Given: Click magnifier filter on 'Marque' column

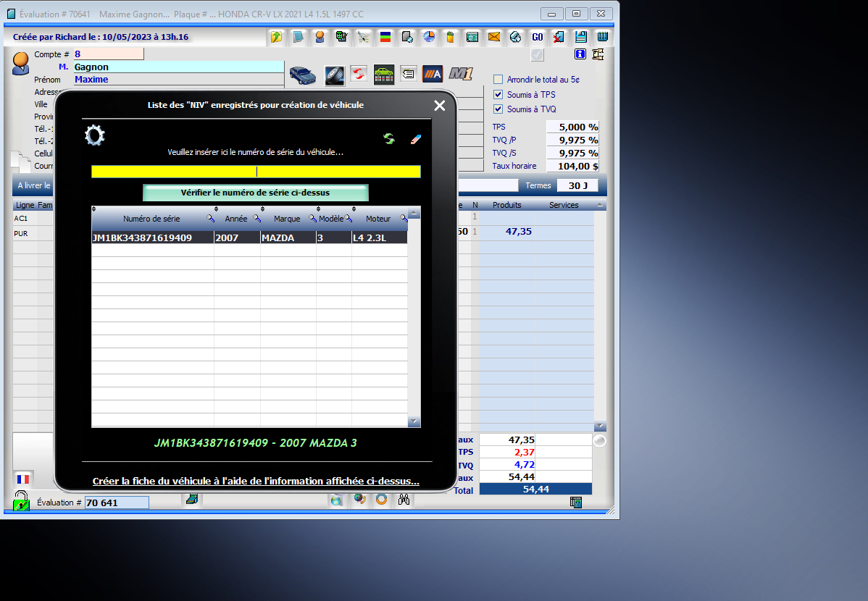Looking at the screenshot, I should (313, 218).
